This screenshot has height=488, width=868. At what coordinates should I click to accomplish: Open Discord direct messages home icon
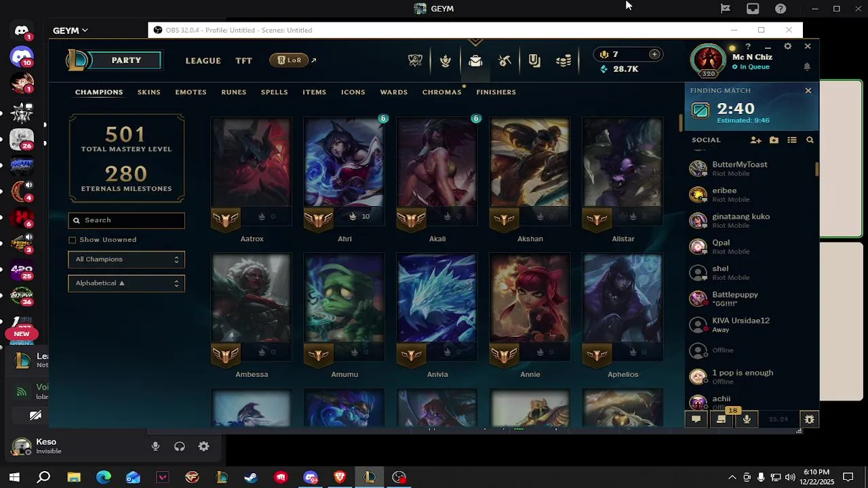coord(22,31)
